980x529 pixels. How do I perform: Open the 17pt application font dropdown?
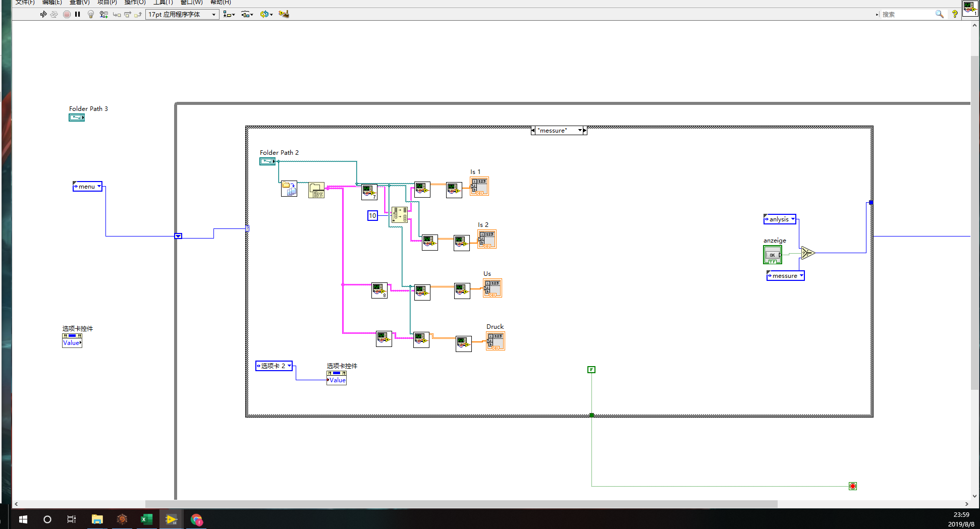click(x=182, y=14)
